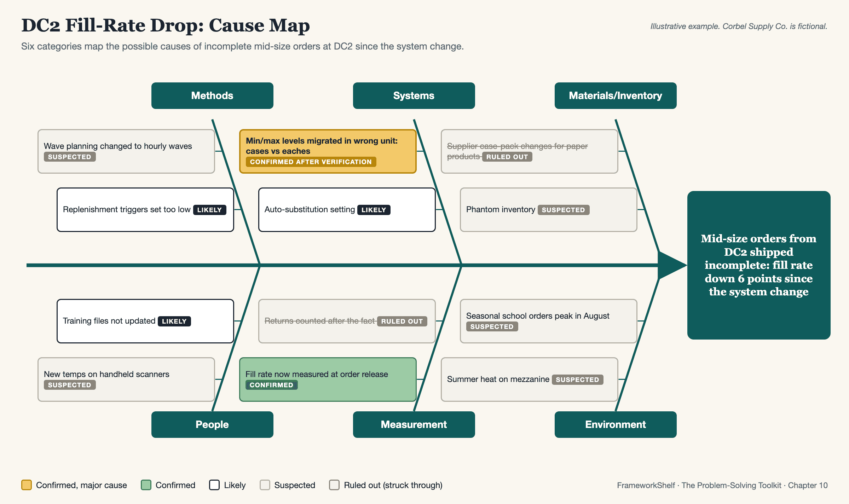Viewport: 849px width, 504px height.
Task: Click the 'Ruled out (struck through)' legend swatch
Action: pos(334,485)
